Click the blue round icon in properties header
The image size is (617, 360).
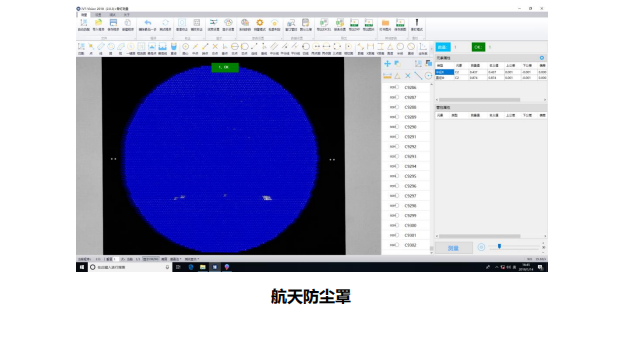click(x=542, y=58)
